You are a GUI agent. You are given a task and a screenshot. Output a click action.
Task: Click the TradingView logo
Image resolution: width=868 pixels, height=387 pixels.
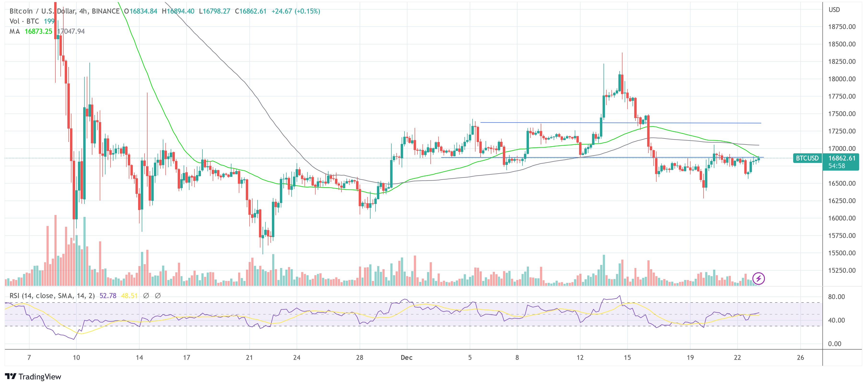pos(33,376)
